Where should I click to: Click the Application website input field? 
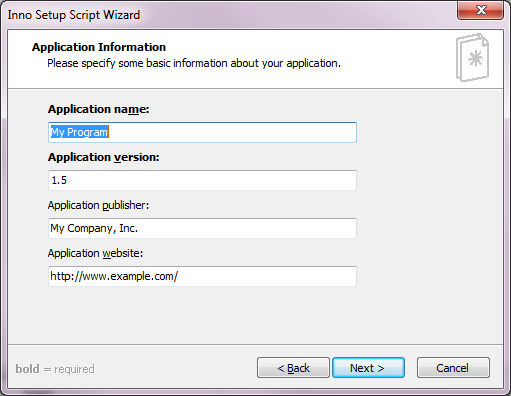tap(202, 276)
